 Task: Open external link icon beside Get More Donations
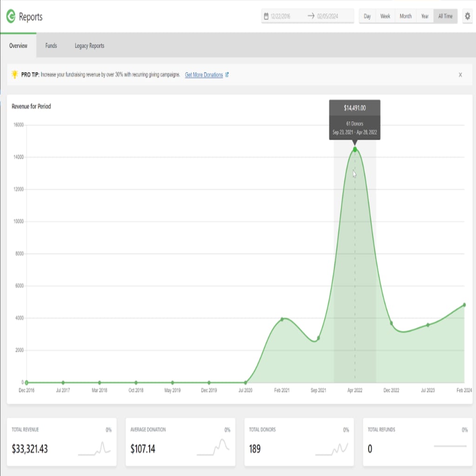click(227, 74)
